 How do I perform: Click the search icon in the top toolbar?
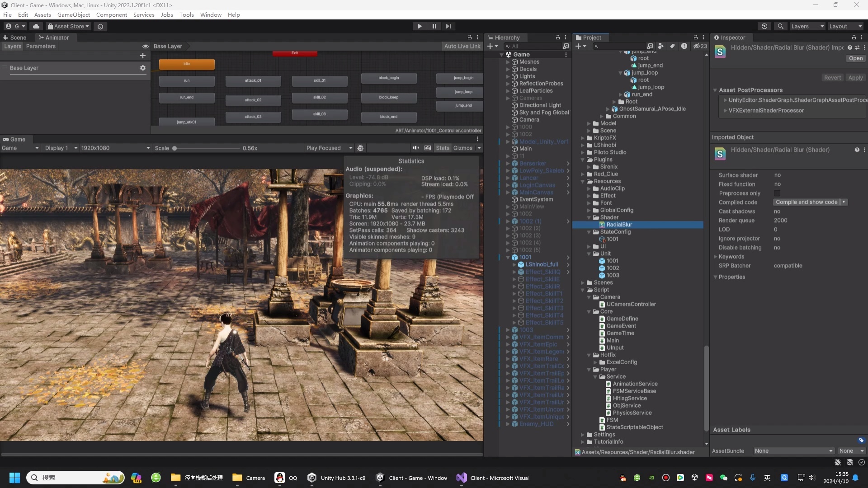781,26
